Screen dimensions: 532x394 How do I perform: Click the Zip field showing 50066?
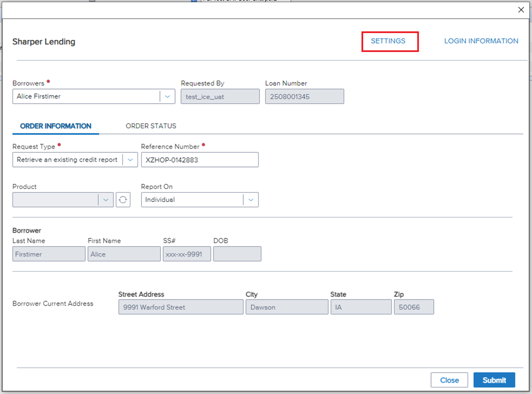(414, 307)
